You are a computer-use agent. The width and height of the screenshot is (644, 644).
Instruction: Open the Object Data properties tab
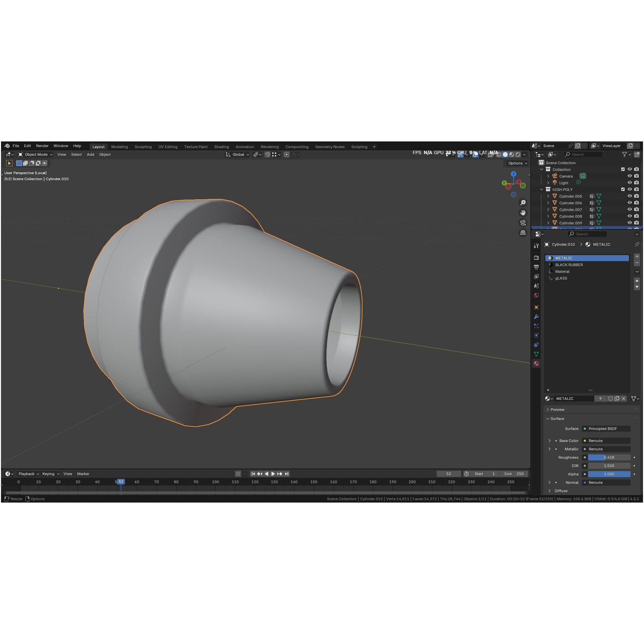point(536,354)
